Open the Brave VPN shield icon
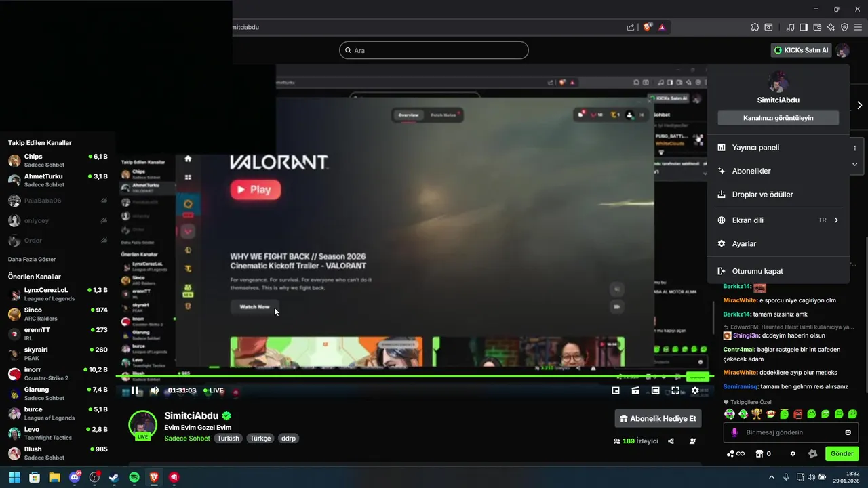Viewport: 868px width, 488px height. tap(844, 27)
